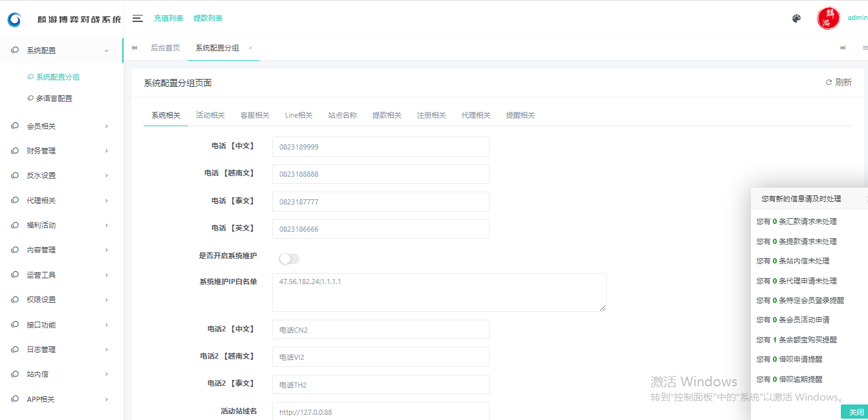Screen dimensions: 868x420
Task: Click the 电话【中文】 input field
Action: 380,147
